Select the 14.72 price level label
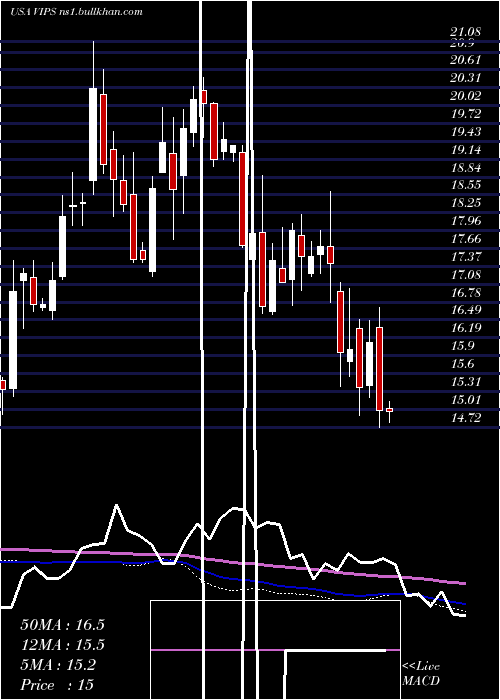This screenshot has height=700, width=500. [x=466, y=418]
